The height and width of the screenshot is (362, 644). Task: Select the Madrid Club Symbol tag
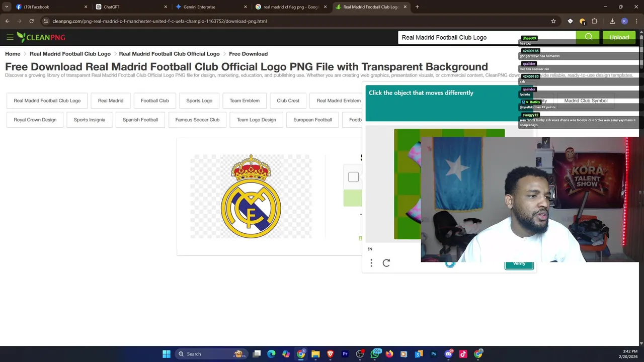586,101
